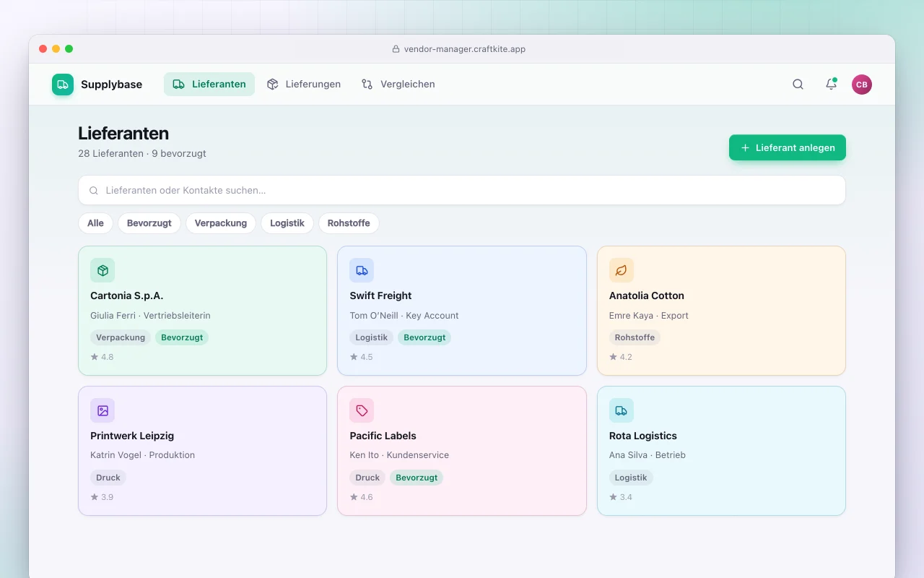Click the search magnifier icon in header
Viewport: 924px width, 578px height.
coord(798,84)
